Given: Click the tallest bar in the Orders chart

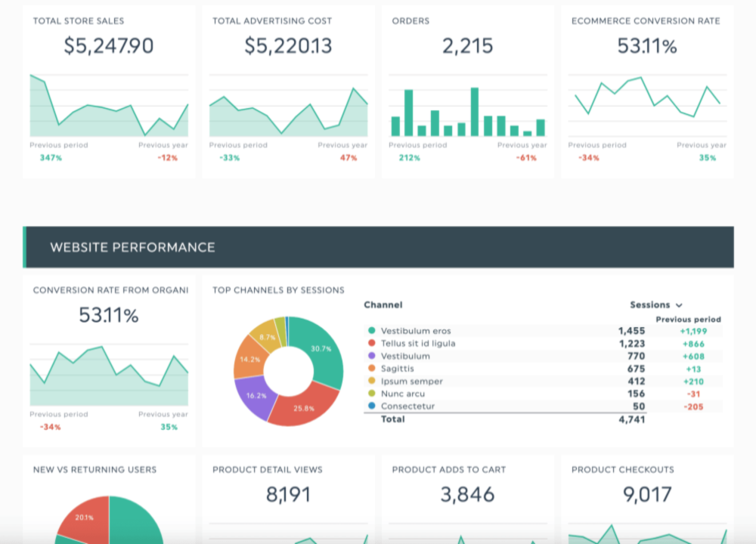Looking at the screenshot, I should 475,110.
